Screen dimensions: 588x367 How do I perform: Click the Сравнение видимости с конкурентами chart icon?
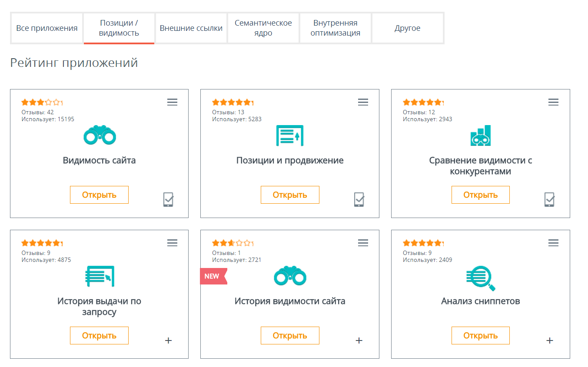coord(481,136)
